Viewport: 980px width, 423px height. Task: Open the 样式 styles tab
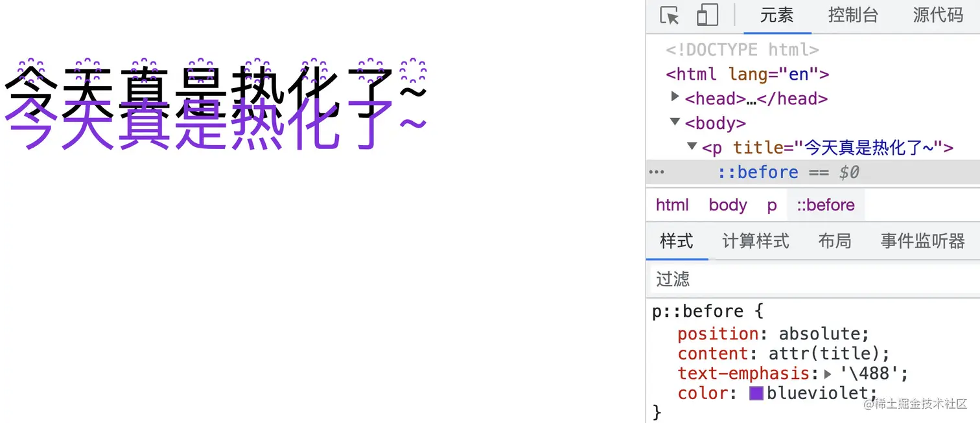(x=677, y=241)
